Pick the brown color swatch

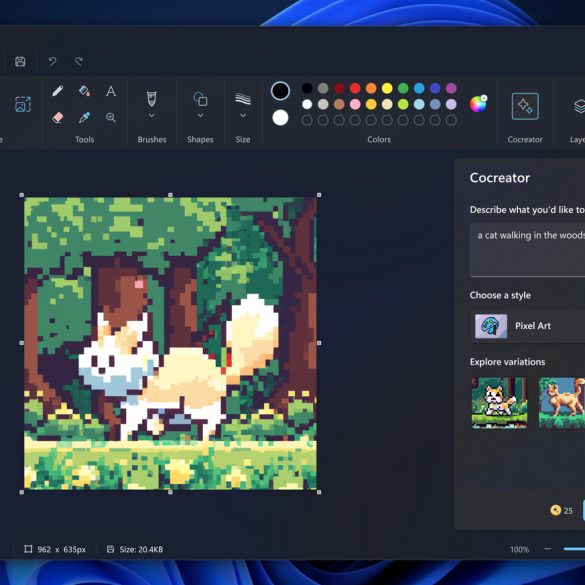tap(339, 104)
